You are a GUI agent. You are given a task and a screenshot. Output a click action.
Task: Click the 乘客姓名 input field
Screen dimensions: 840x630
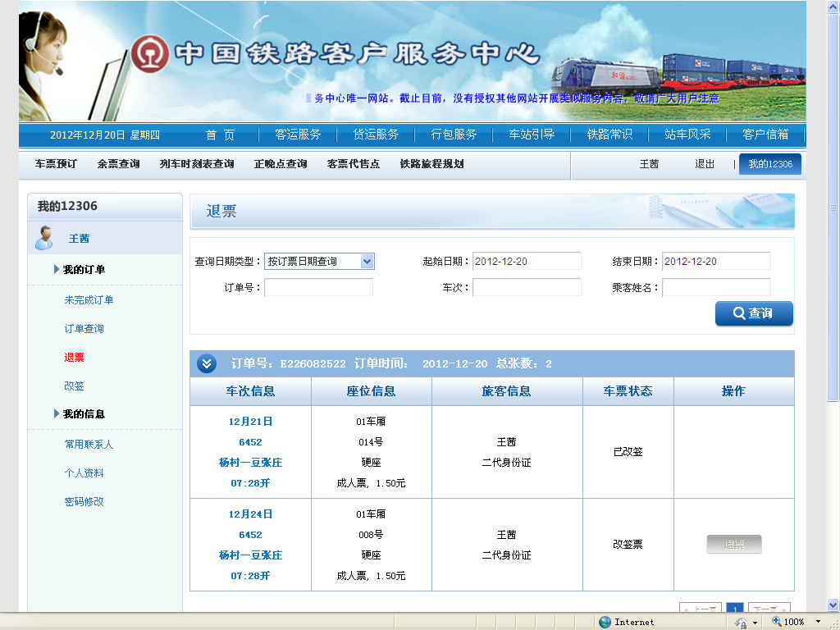716,288
